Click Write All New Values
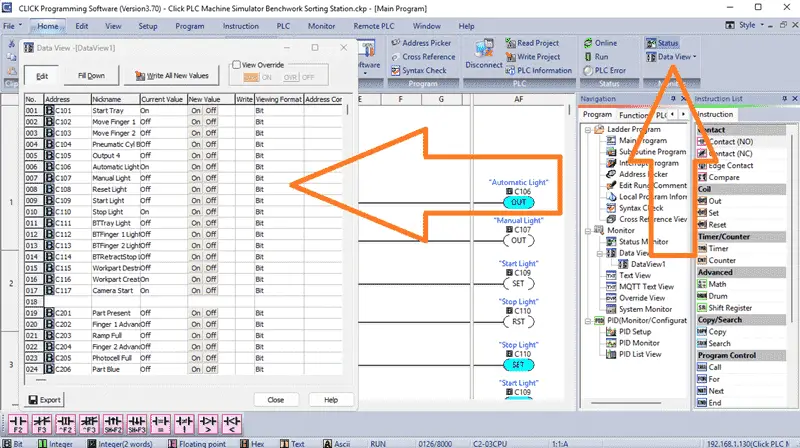This screenshot has height=448, width=800. click(x=172, y=76)
